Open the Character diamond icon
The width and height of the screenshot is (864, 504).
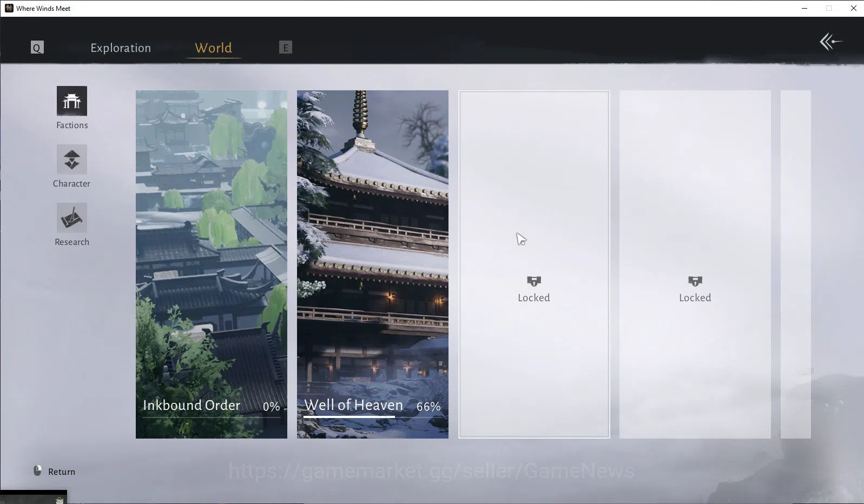(72, 160)
